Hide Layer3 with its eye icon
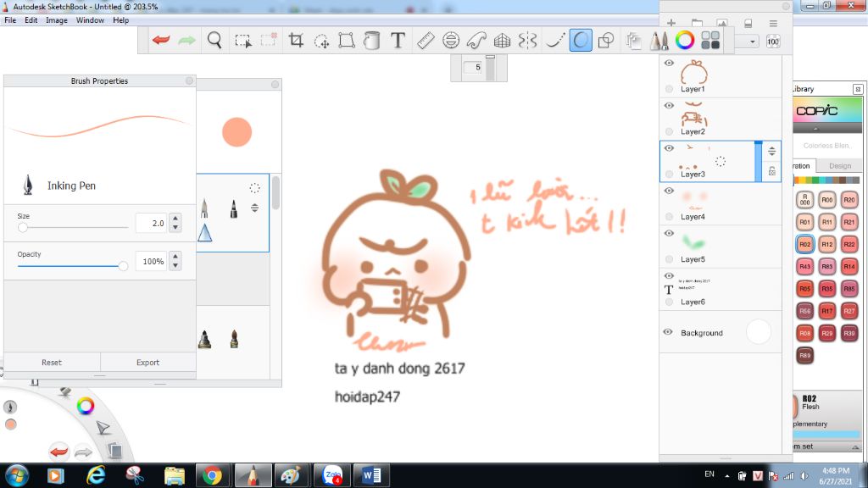The height and width of the screenshot is (488, 868). tap(669, 148)
